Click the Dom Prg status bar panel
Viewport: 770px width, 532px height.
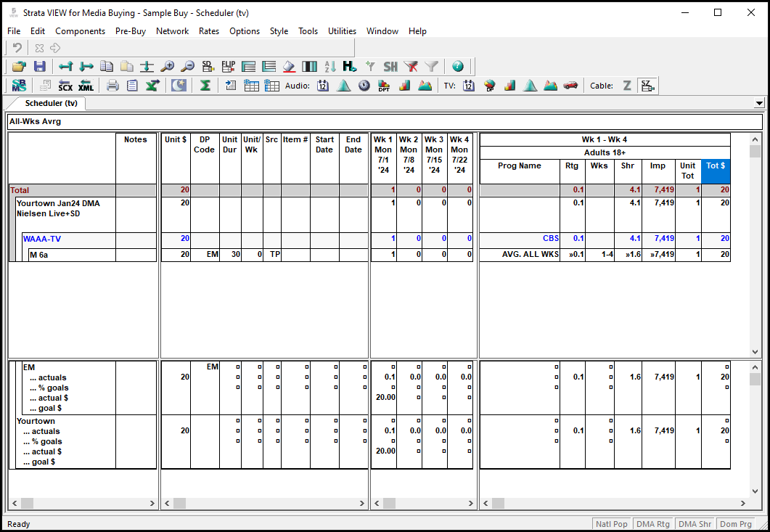735,524
